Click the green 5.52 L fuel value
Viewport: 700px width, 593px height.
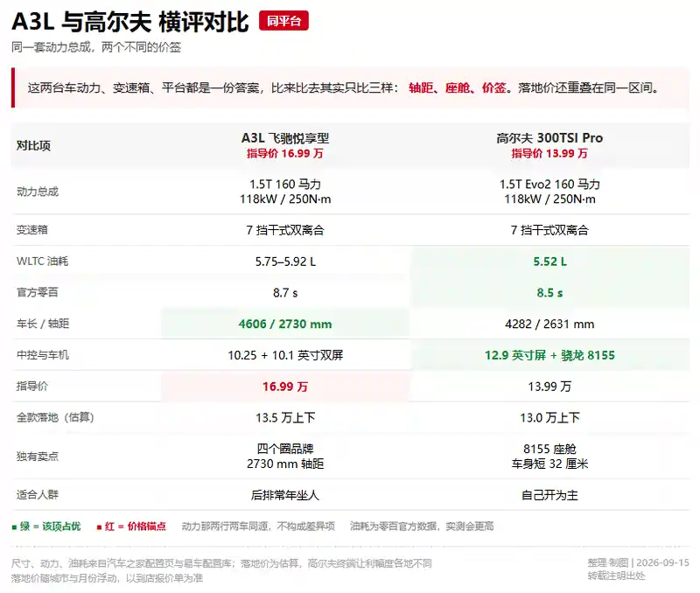point(549,262)
